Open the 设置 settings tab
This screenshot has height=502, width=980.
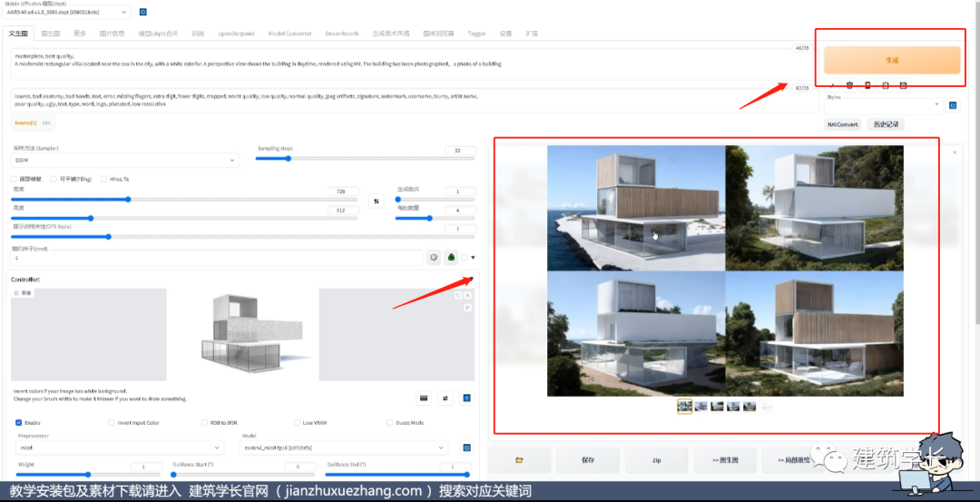click(505, 33)
